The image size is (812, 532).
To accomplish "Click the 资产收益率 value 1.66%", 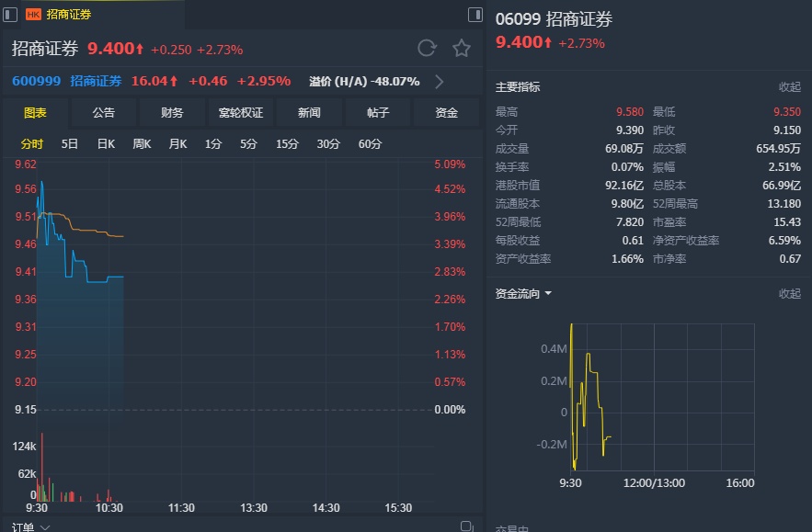I will click(627, 259).
